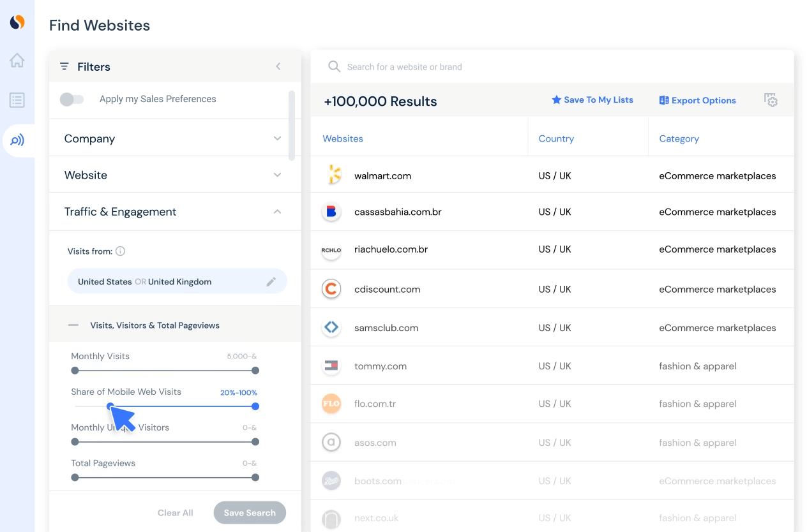Open the asos.com row link
Image resolution: width=807 pixels, height=532 pixels.
[x=375, y=443]
